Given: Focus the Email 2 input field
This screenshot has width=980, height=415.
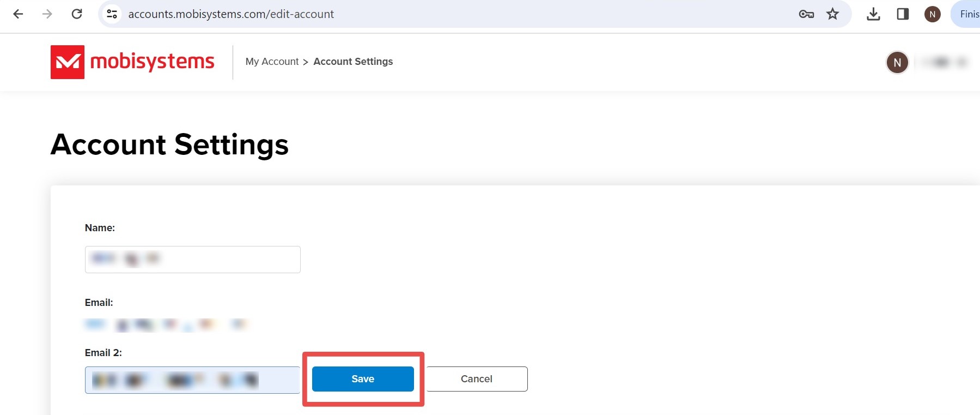Looking at the screenshot, I should 193,380.
